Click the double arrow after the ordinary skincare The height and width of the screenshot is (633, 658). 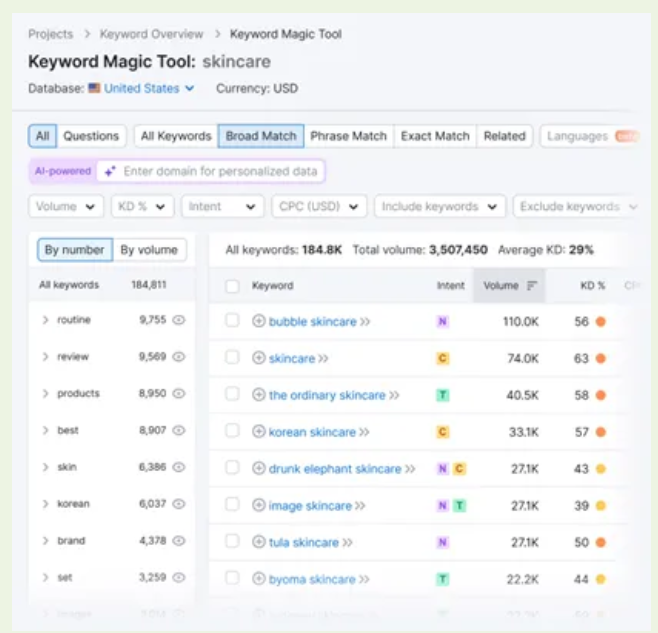click(394, 395)
